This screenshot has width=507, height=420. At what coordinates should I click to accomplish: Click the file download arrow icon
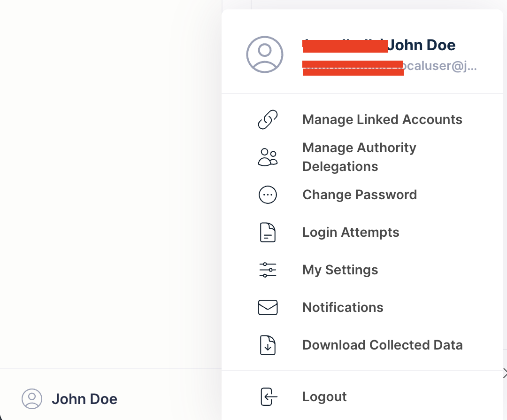tap(268, 345)
